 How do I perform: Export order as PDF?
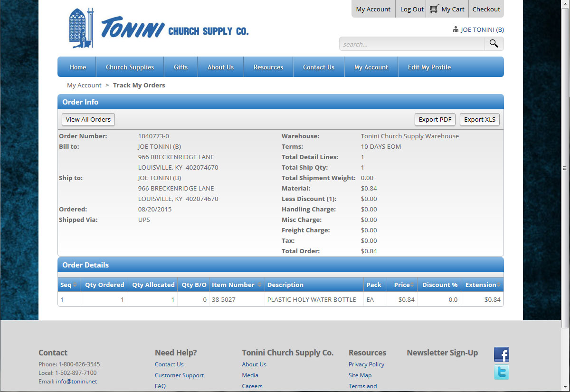pos(435,119)
